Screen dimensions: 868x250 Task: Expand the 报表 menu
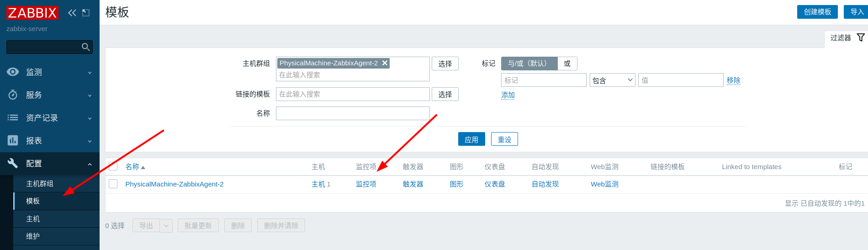90,141
